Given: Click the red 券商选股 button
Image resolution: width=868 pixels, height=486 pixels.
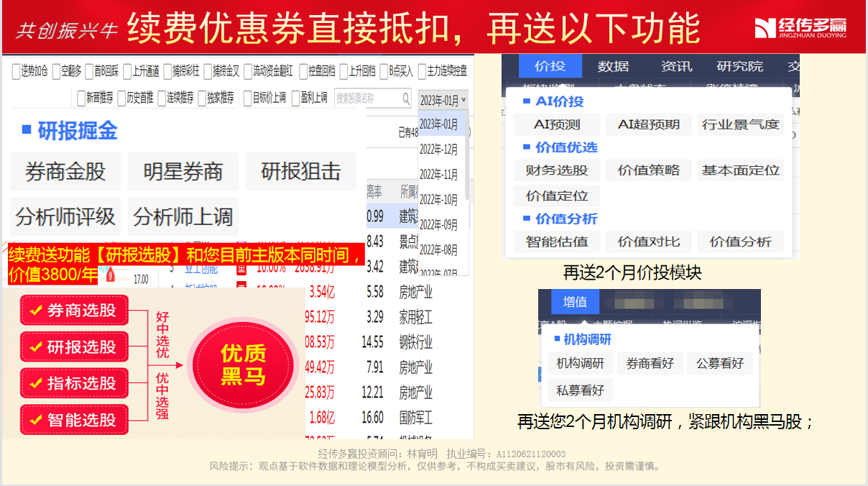Looking at the screenshot, I should tap(74, 311).
